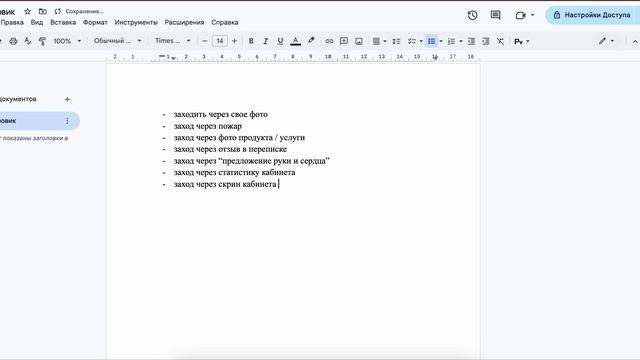Toggle italic formatting
Image resolution: width=640 pixels, height=360 pixels.
coord(265,41)
